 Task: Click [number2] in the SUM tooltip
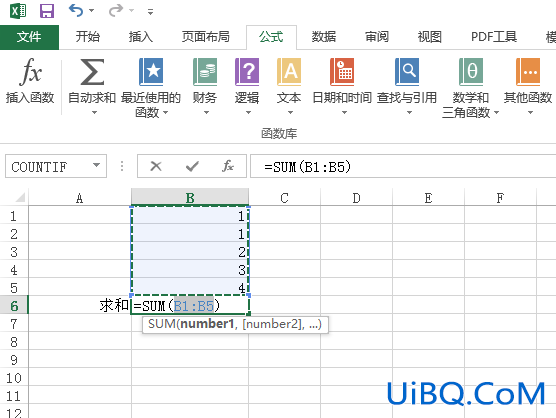pyautogui.click(x=272, y=324)
